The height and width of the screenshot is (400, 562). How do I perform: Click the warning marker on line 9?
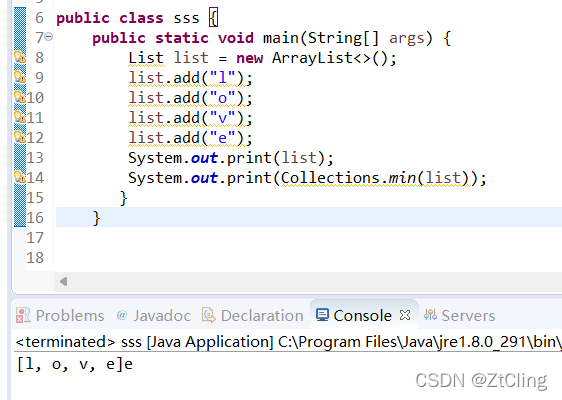click(x=20, y=77)
